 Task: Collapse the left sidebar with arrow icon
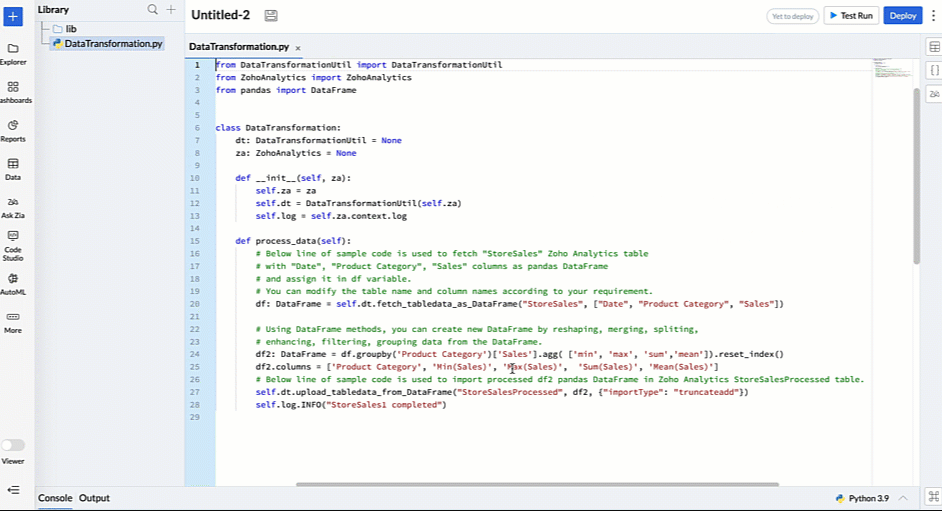[x=13, y=490]
